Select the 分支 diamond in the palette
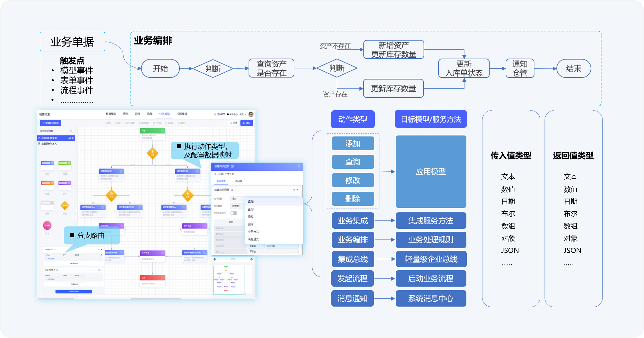The image size is (644, 338). tap(65, 205)
